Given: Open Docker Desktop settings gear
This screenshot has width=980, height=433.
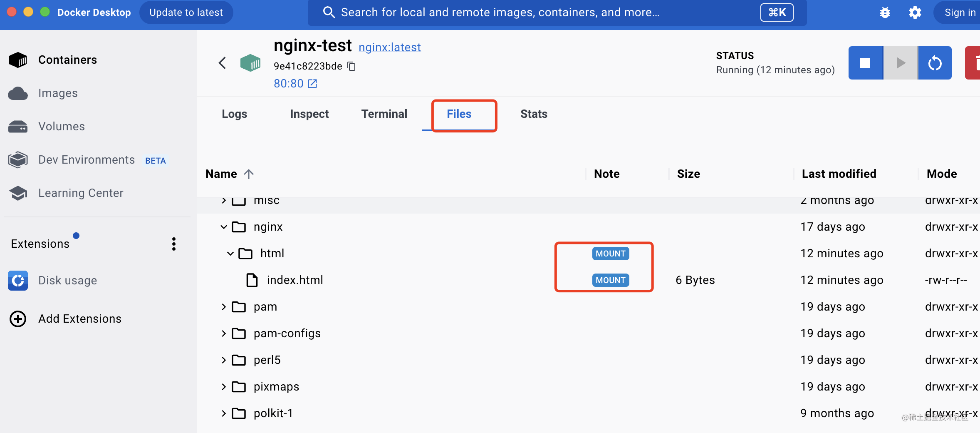Looking at the screenshot, I should point(915,12).
